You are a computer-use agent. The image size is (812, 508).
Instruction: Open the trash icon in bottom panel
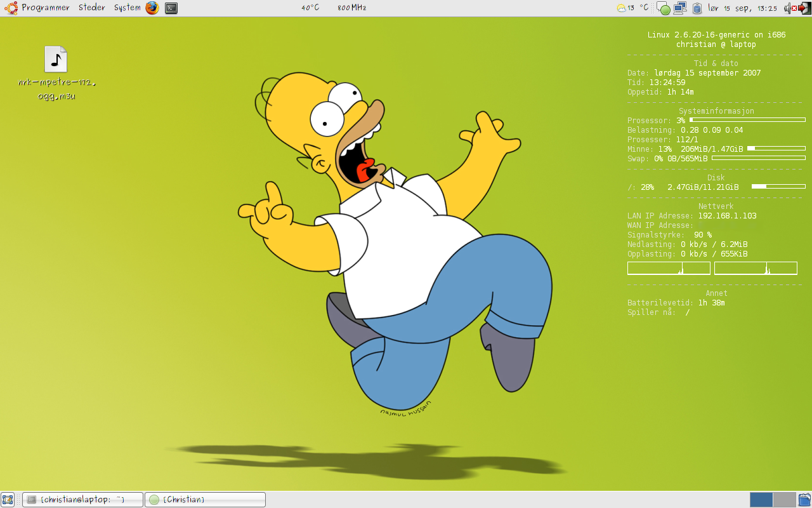pyautogui.click(x=804, y=500)
